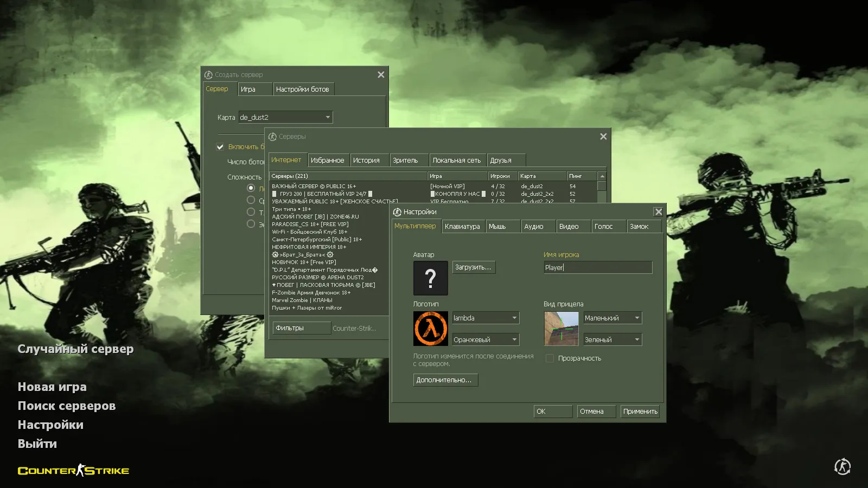Open the Зеленый crosshair color dropdown
Viewport: 868px width, 488px height.
pyautogui.click(x=636, y=340)
